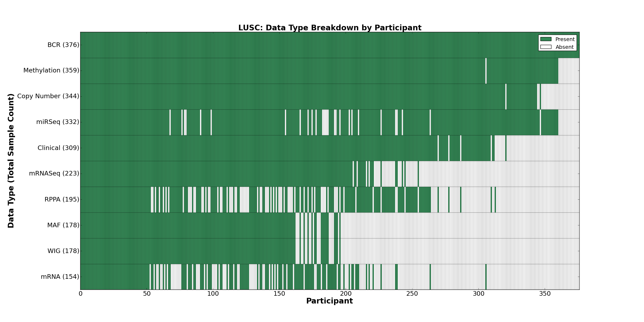Select the Methylation (359) axis label
This screenshot has width=644, height=322.
[x=51, y=71]
